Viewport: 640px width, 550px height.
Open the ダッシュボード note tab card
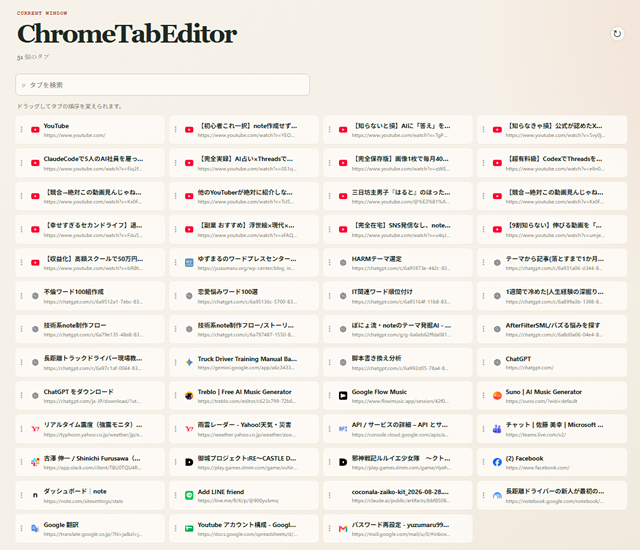click(x=90, y=495)
